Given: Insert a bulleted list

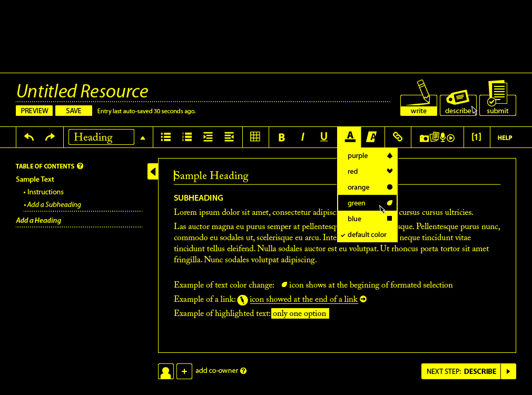Looking at the screenshot, I should 166,137.
